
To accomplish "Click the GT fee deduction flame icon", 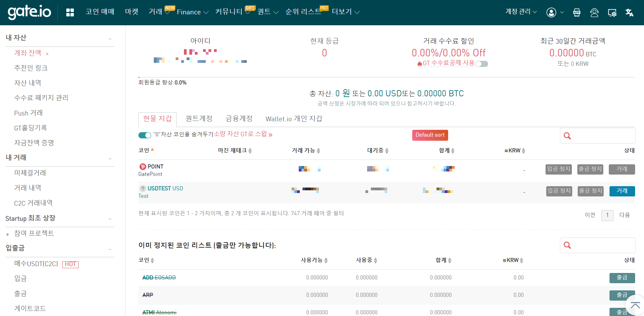I will [419, 64].
